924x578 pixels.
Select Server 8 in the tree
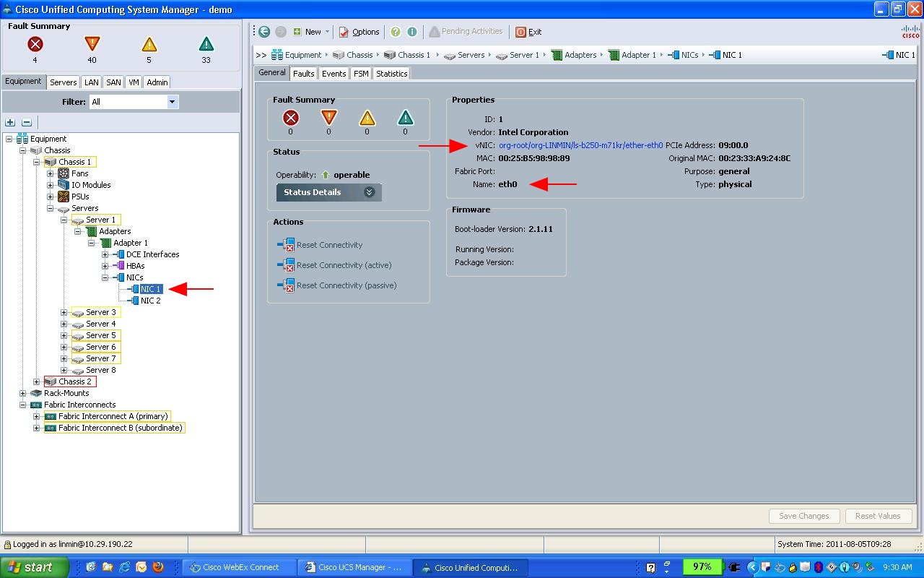click(101, 370)
